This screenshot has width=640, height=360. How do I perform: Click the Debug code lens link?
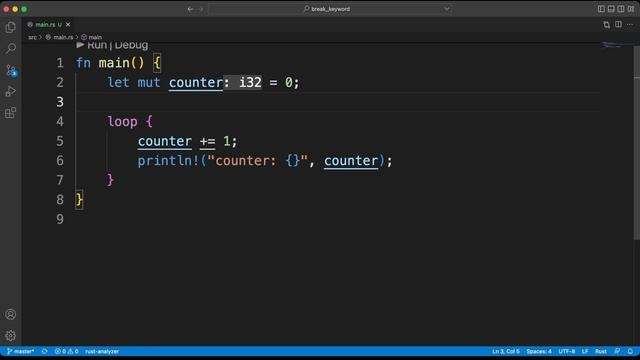click(131, 45)
